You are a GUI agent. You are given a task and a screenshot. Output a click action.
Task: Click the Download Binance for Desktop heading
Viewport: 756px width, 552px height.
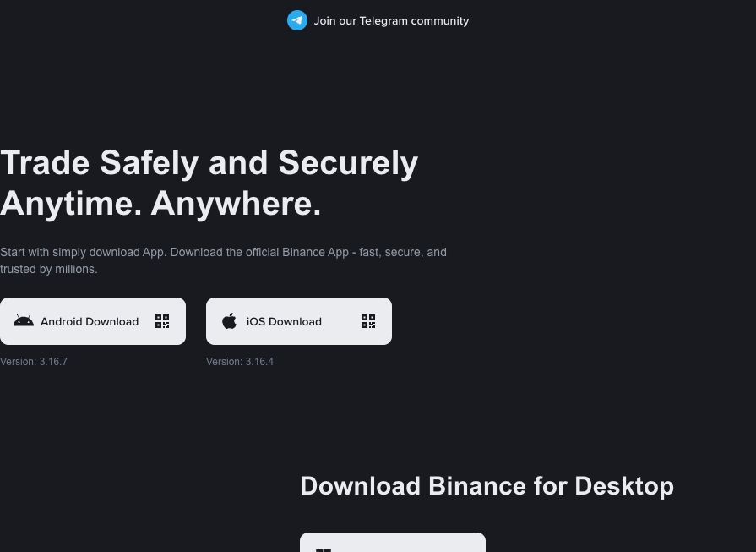pyautogui.click(x=487, y=486)
